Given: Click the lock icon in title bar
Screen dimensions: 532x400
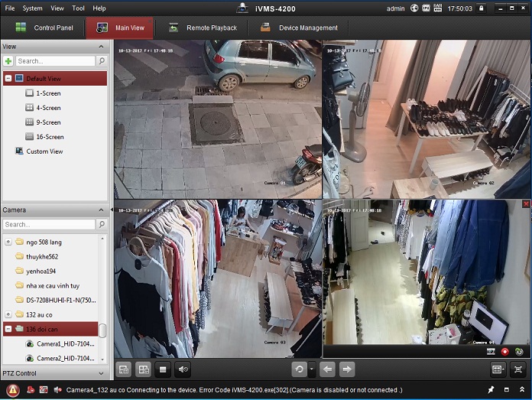Looking at the screenshot, I should click(480, 8).
